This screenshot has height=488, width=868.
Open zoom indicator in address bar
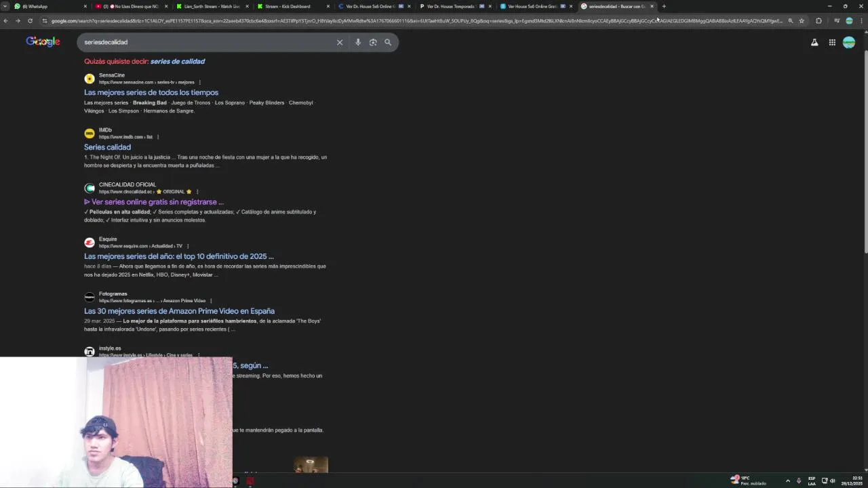pos(791,20)
